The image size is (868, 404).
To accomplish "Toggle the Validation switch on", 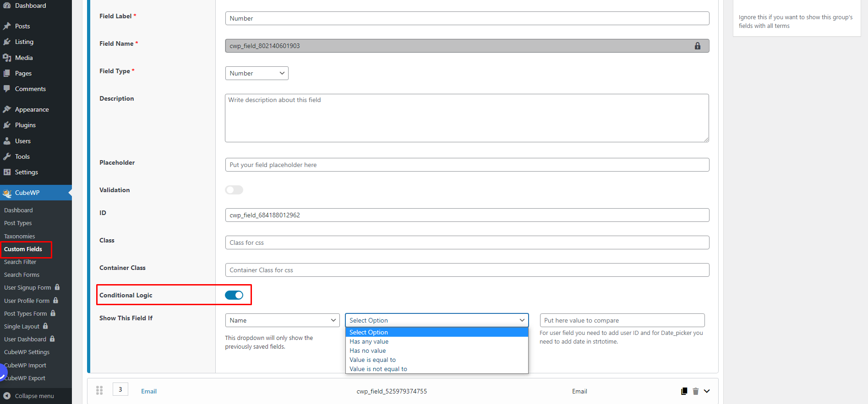I will click(x=234, y=190).
